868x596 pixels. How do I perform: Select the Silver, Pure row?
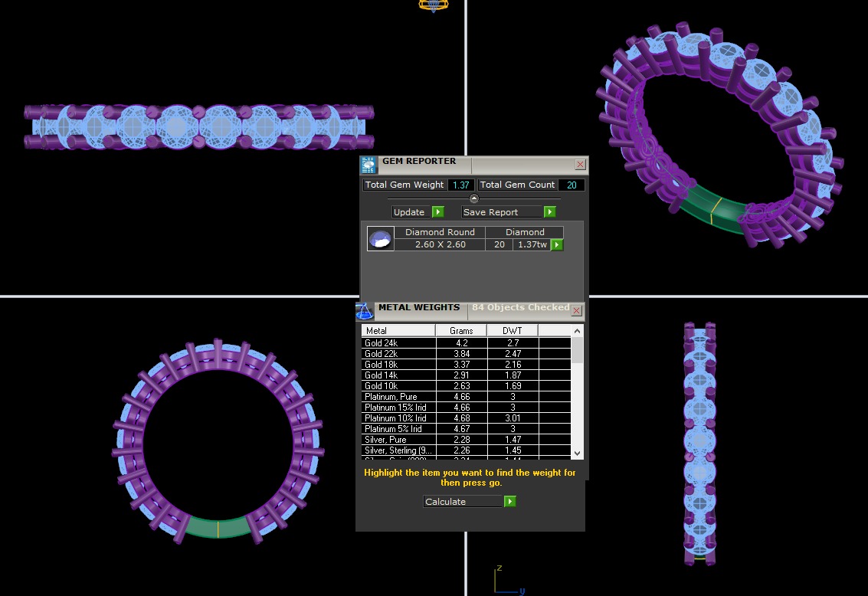pyautogui.click(x=398, y=440)
